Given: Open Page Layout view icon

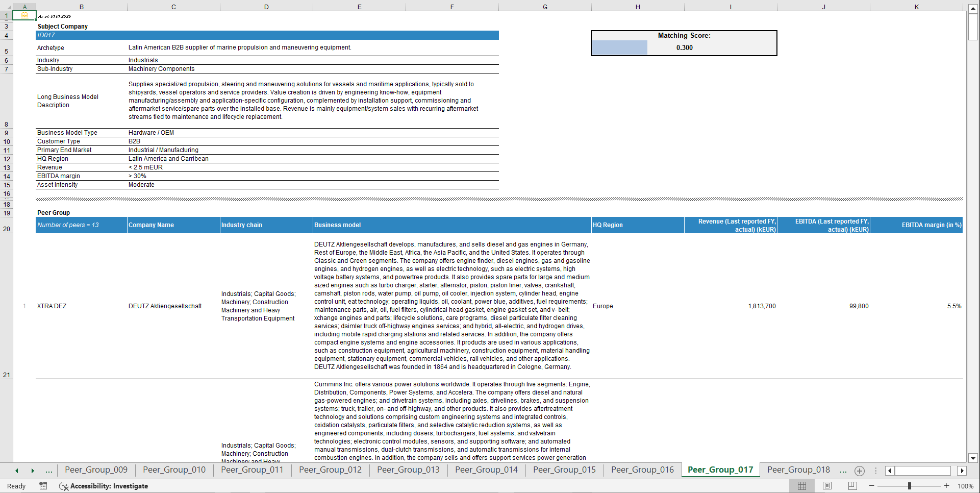Looking at the screenshot, I should coord(826,486).
